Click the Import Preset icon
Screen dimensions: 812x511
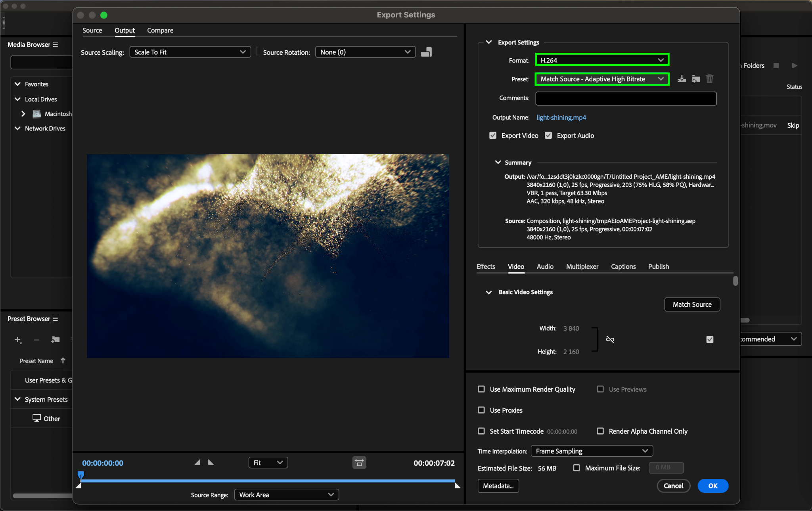(696, 79)
